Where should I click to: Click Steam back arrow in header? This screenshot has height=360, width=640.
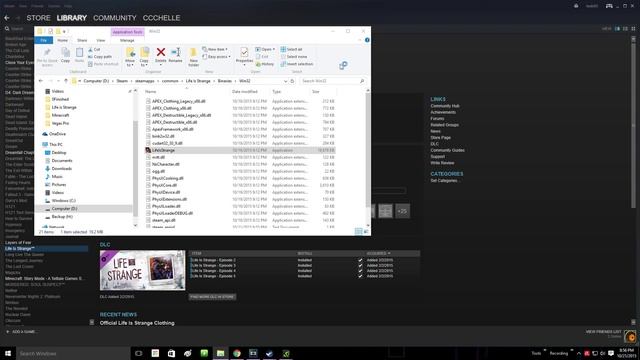[x=7, y=18]
